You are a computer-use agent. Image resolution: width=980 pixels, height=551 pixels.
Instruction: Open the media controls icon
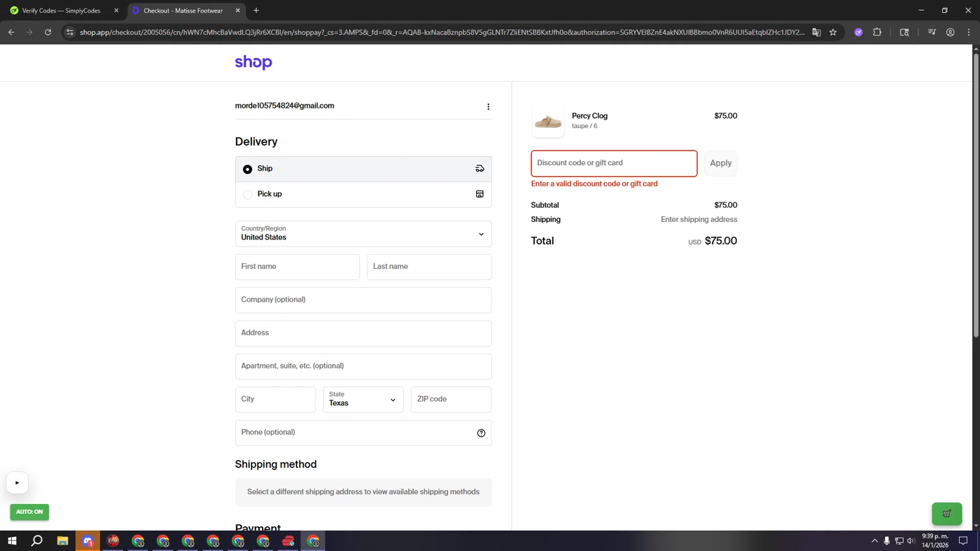pos(932,32)
